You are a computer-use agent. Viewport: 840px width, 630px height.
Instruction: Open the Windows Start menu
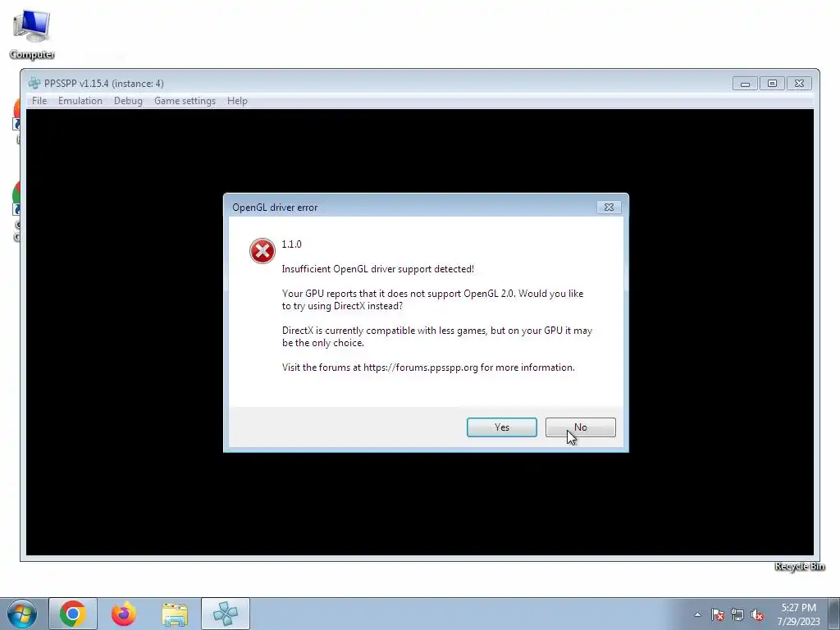(x=22, y=614)
